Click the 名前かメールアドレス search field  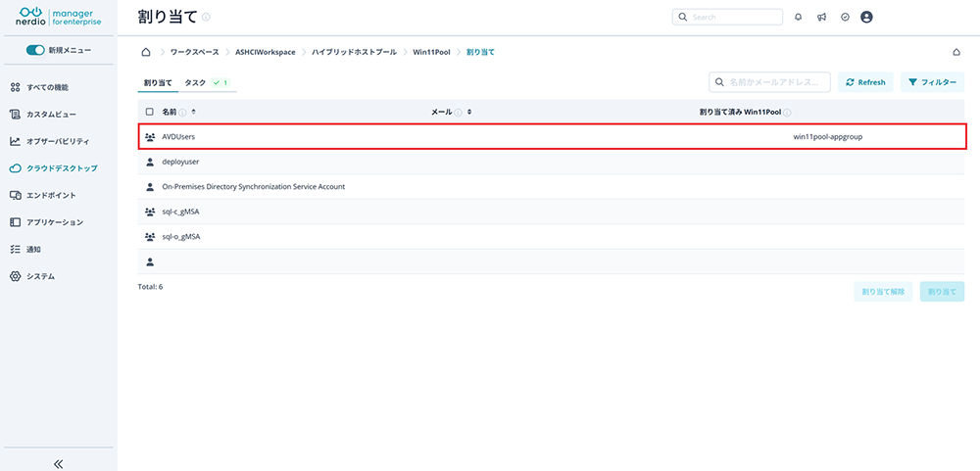[770, 82]
